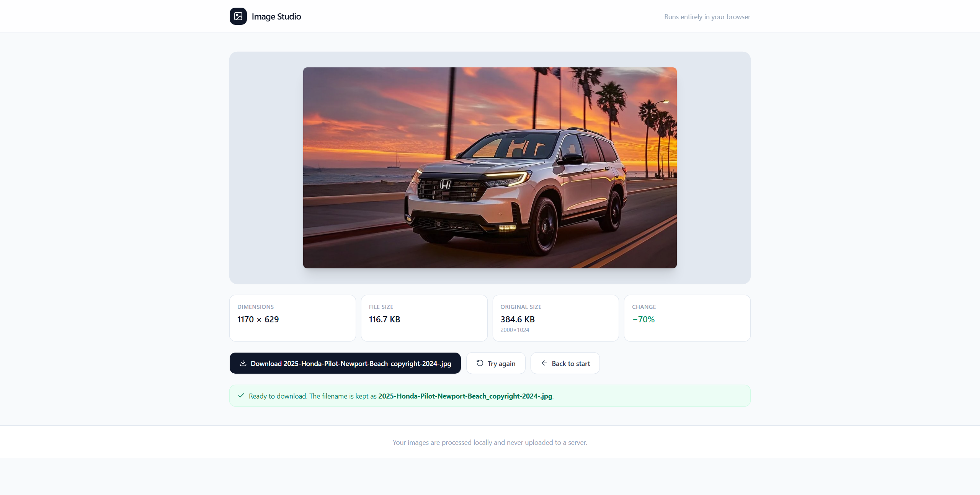The image size is (980, 495).
Task: Click the Change value −70%
Action: pos(644,319)
